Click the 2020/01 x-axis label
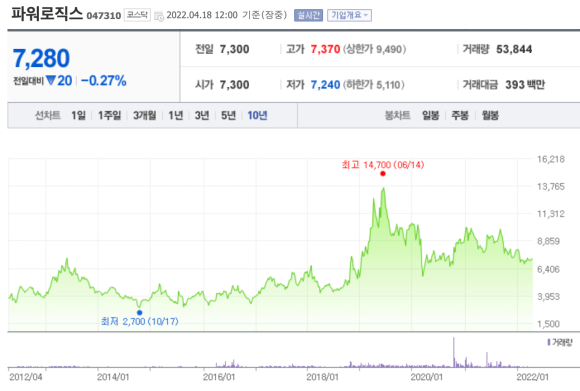580x391 pixels. [x=426, y=377]
